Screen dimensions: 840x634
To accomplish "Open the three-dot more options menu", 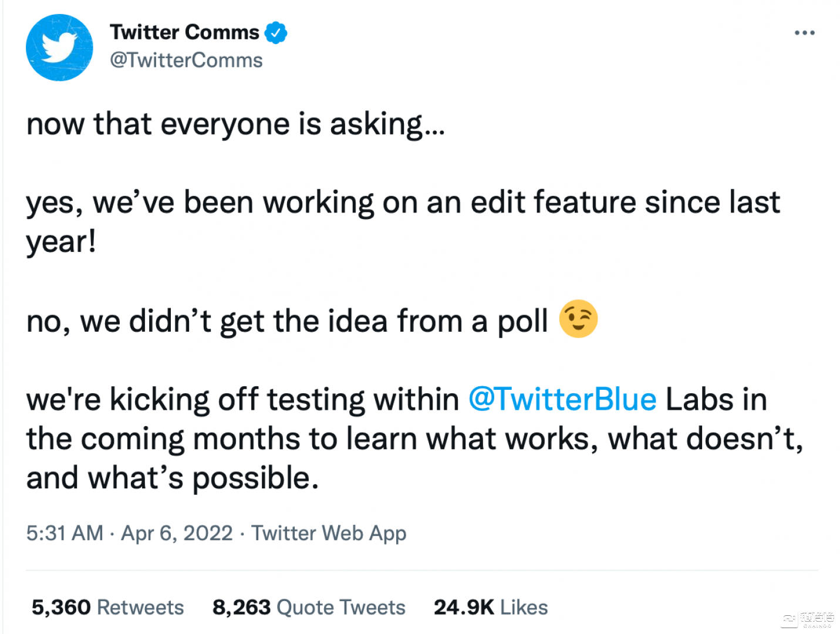I will 804,33.
